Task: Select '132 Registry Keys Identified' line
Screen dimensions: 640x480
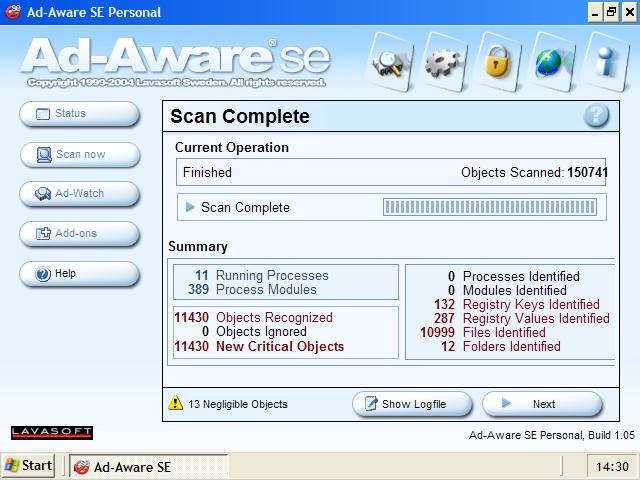Action: point(517,304)
